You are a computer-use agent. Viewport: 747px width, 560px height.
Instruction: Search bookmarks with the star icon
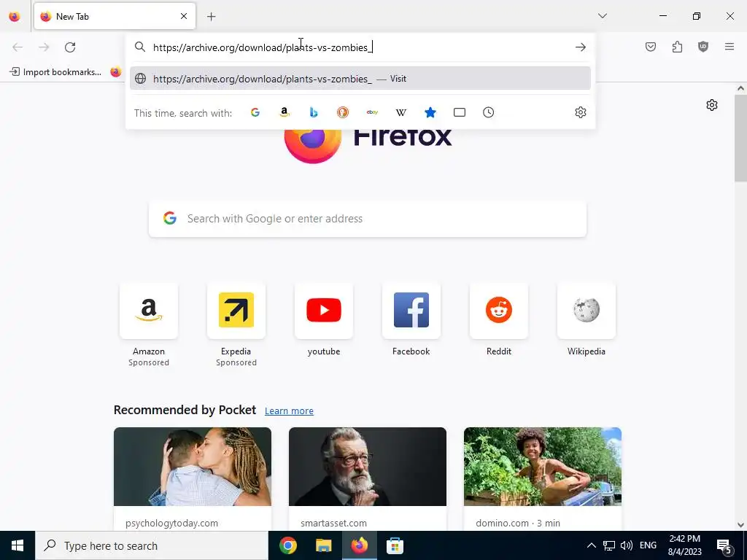pyautogui.click(x=430, y=112)
